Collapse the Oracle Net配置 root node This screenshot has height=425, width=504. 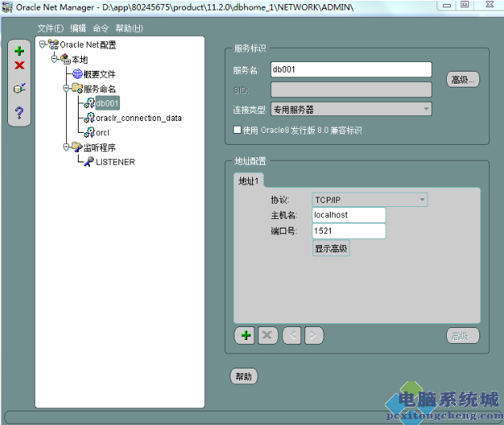coord(42,44)
